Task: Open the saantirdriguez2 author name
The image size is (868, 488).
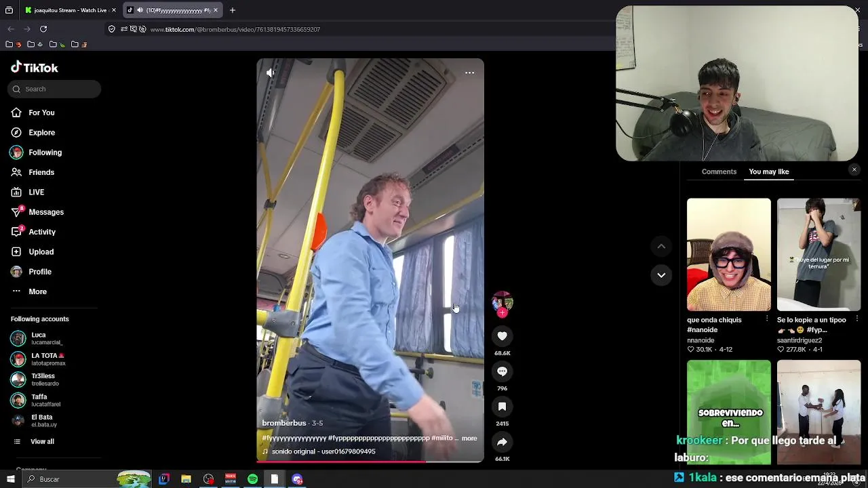Action: (800, 340)
